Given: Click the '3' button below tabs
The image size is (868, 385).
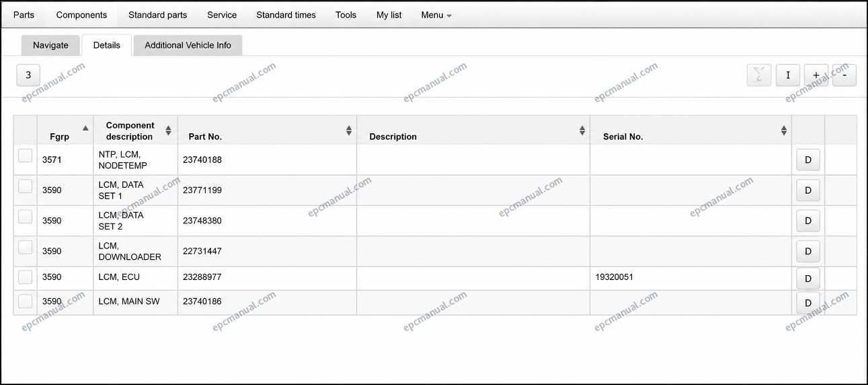Looking at the screenshot, I should click(28, 75).
